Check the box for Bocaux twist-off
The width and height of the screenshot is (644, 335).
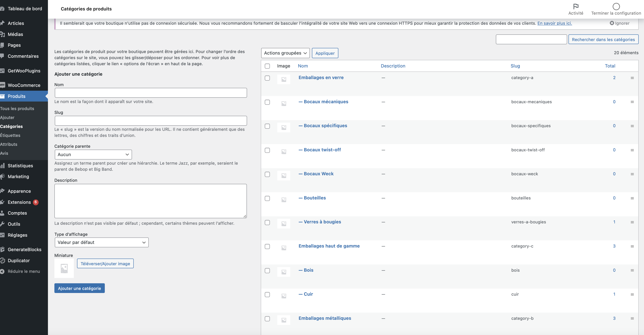click(267, 150)
